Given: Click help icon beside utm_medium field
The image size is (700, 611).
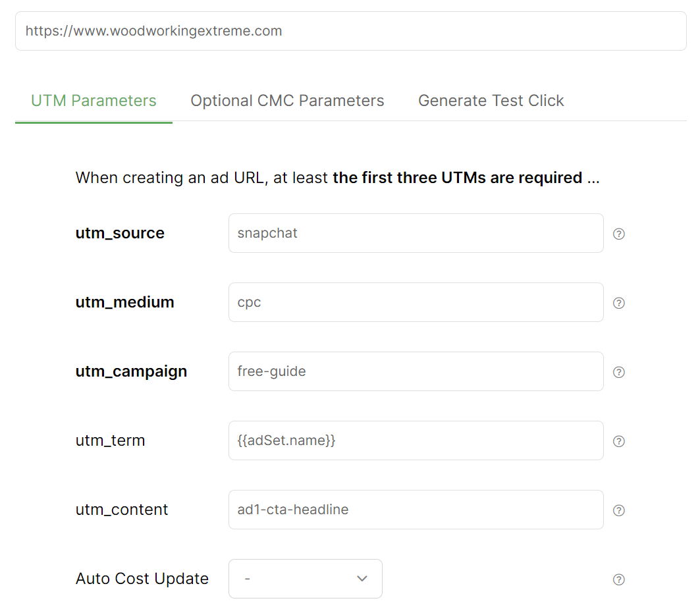Looking at the screenshot, I should click(618, 303).
